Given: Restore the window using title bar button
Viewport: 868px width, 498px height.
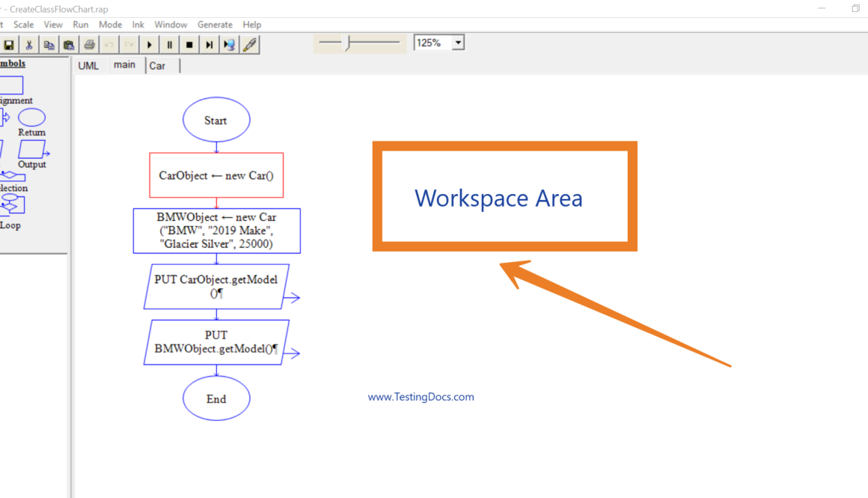Looking at the screenshot, I should click(855, 8).
